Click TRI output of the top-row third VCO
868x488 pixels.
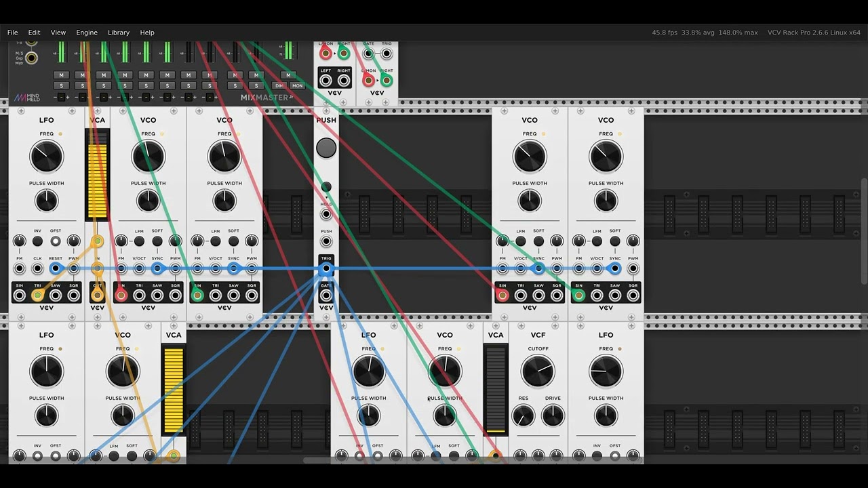click(521, 295)
